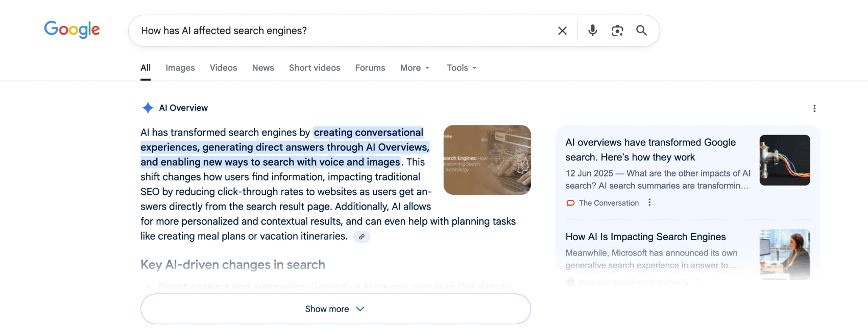The width and height of the screenshot is (868, 334).
Task: Open "AI overviews have transformed Google search" article
Action: [650, 149]
